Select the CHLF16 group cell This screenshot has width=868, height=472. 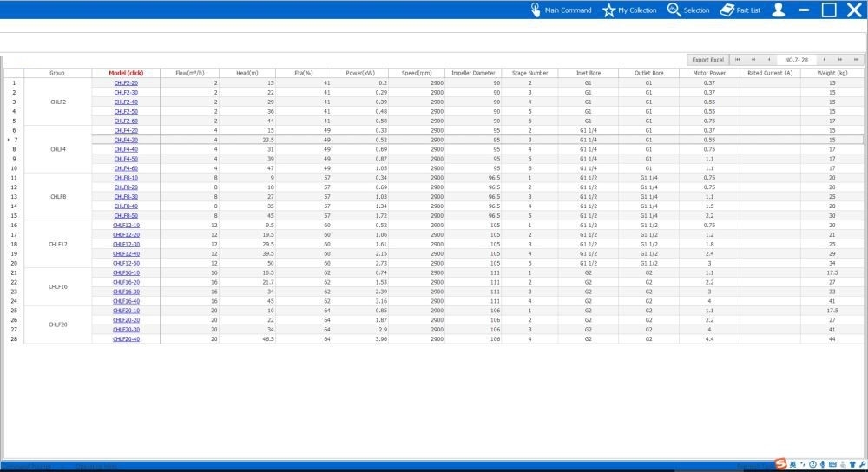58,287
